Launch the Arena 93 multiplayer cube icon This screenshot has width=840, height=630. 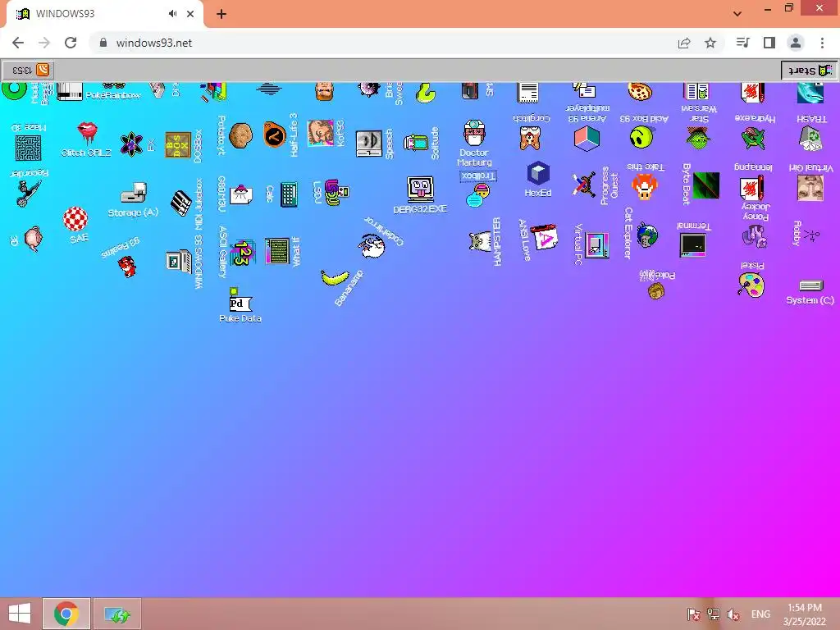click(x=587, y=138)
